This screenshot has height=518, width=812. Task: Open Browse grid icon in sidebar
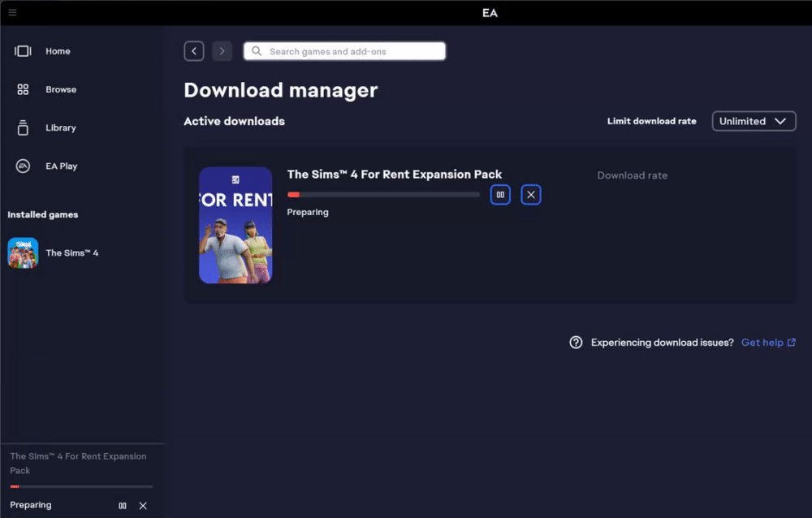pyautogui.click(x=23, y=89)
